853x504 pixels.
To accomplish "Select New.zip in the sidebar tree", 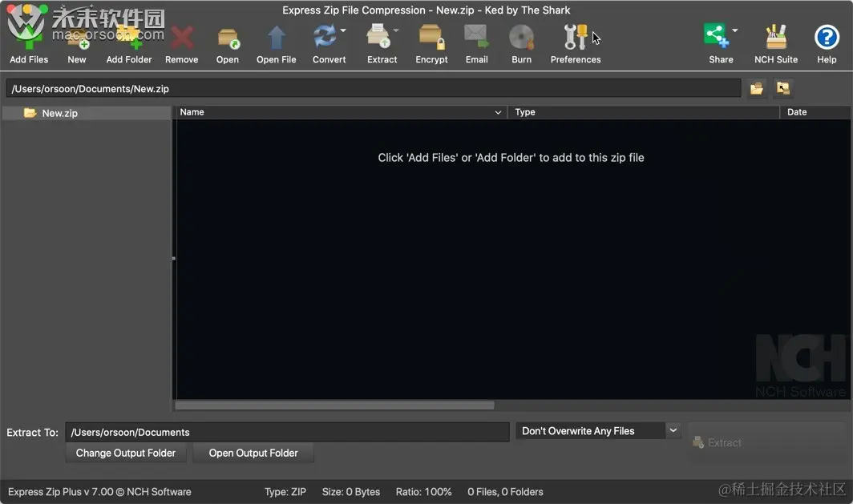I will 60,113.
